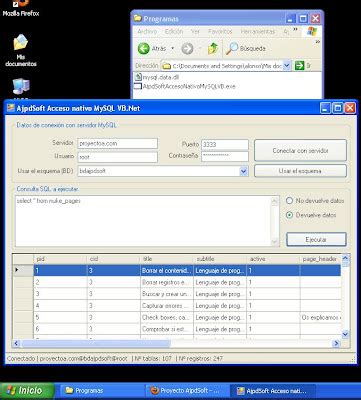Click data grid vertical scrollbar up arrow
This screenshot has height=400, width=361.
pos(345,258)
